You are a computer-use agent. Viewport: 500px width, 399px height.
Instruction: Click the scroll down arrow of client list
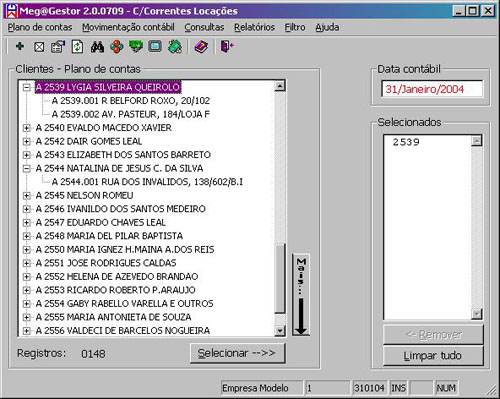click(280, 331)
